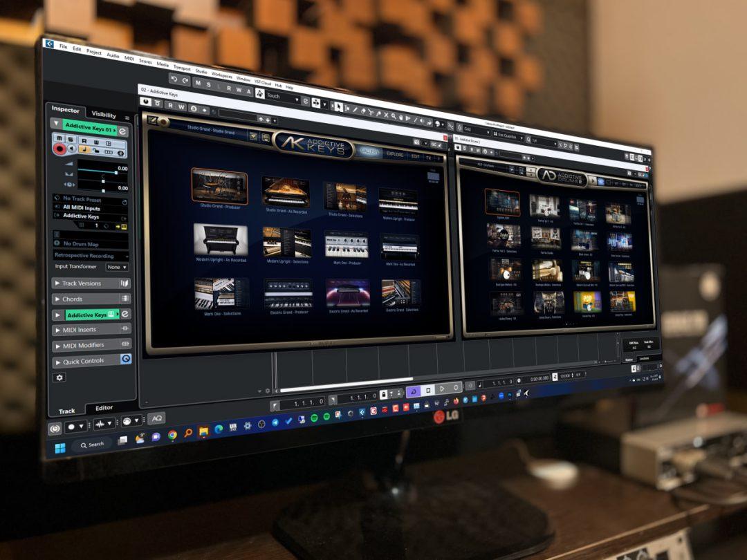Open Telegram from the taskbar

275,422
